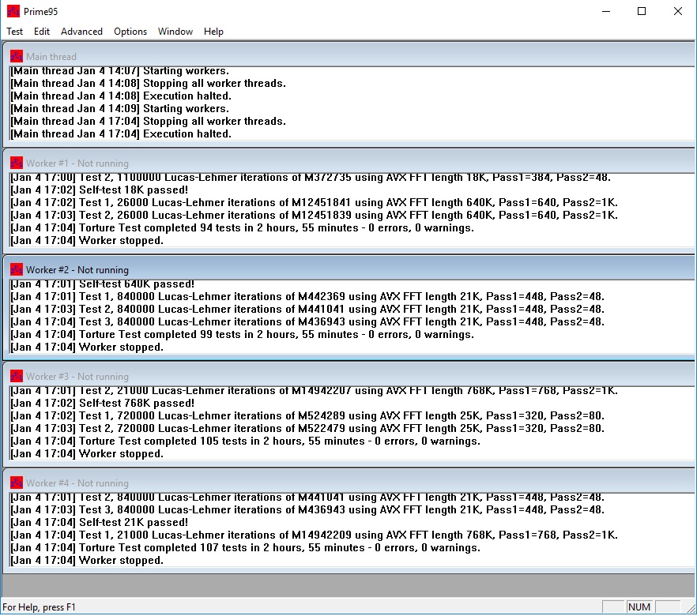Click the Worker #2 window icon

pyautogui.click(x=17, y=269)
